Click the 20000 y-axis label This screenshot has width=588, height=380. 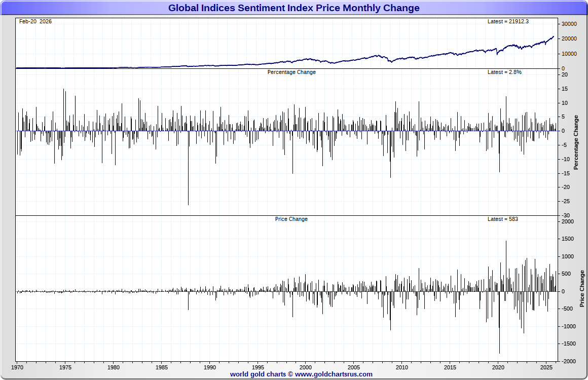click(569, 39)
